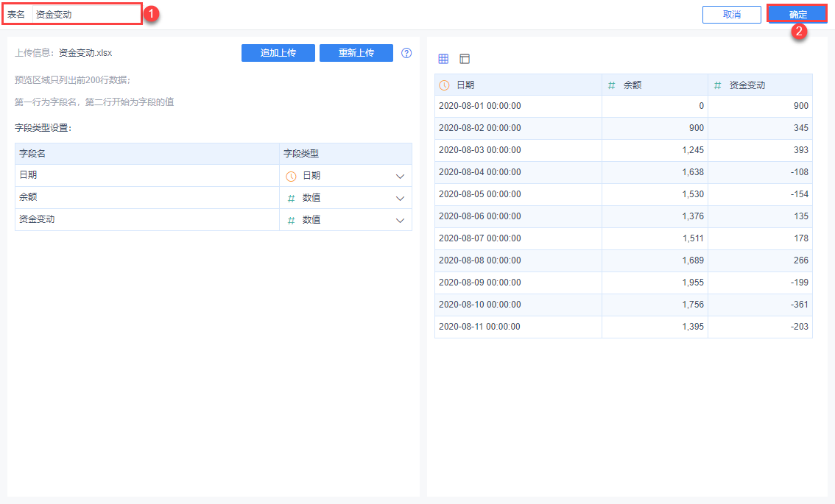
Task: Select field name 余额 in settings table
Action: point(147,198)
